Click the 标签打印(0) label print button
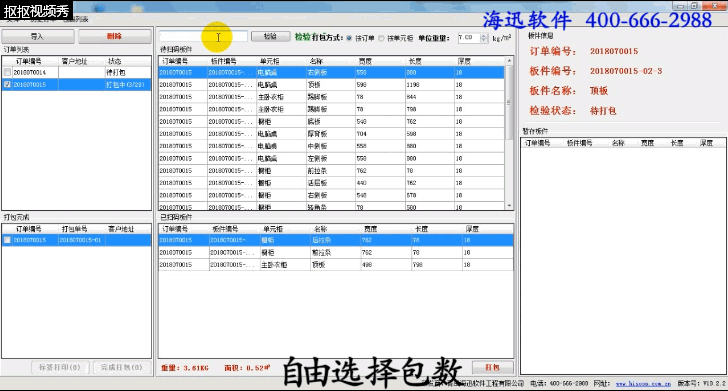728x391 pixels. [x=60, y=367]
